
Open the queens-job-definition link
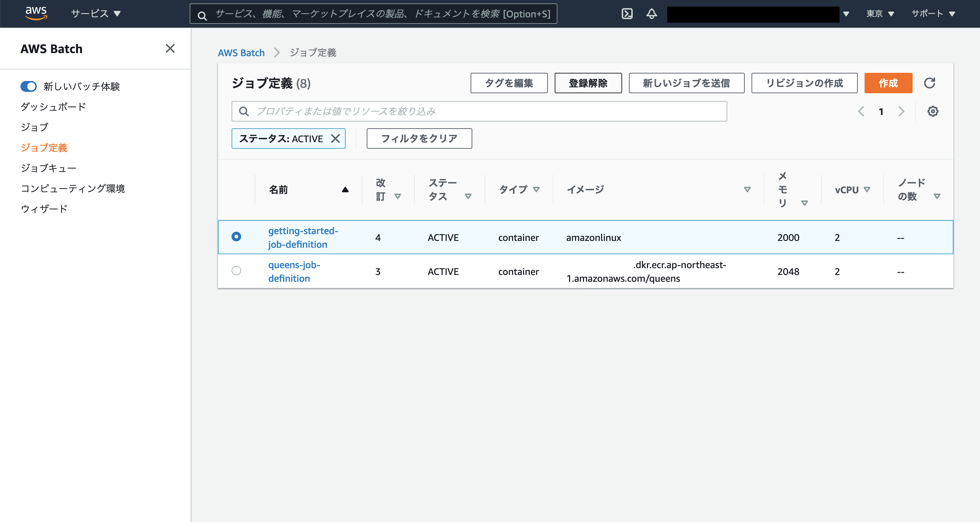click(294, 272)
